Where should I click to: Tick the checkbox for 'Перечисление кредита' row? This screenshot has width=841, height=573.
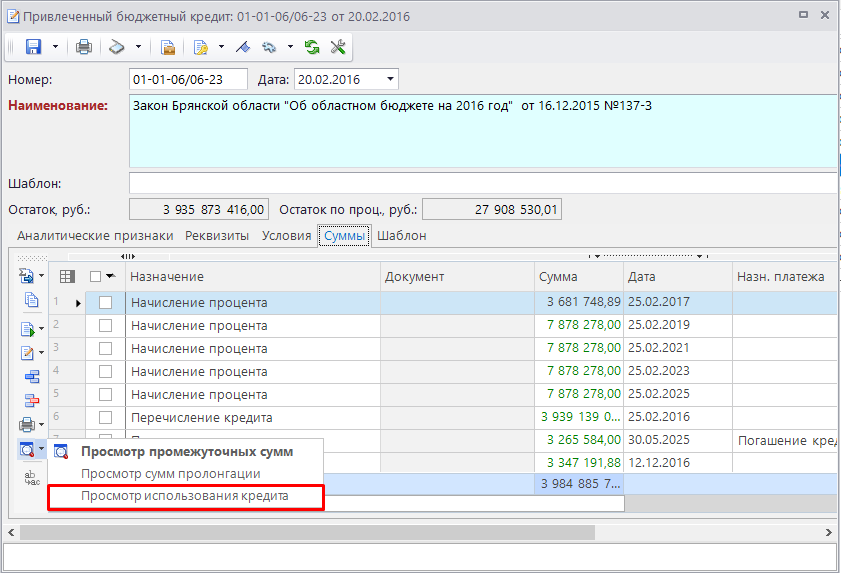tap(105, 418)
